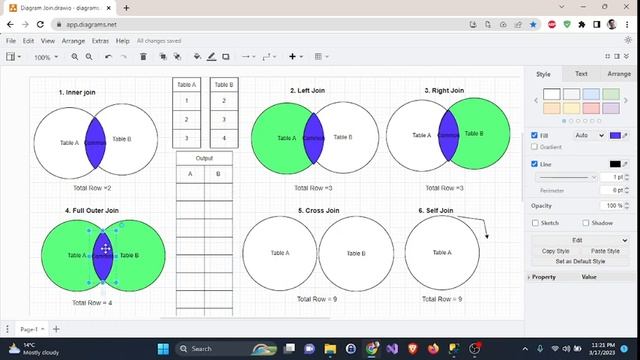Image resolution: width=640 pixels, height=360 pixels.
Task: Open the Windows Start menu
Action: click(163, 349)
